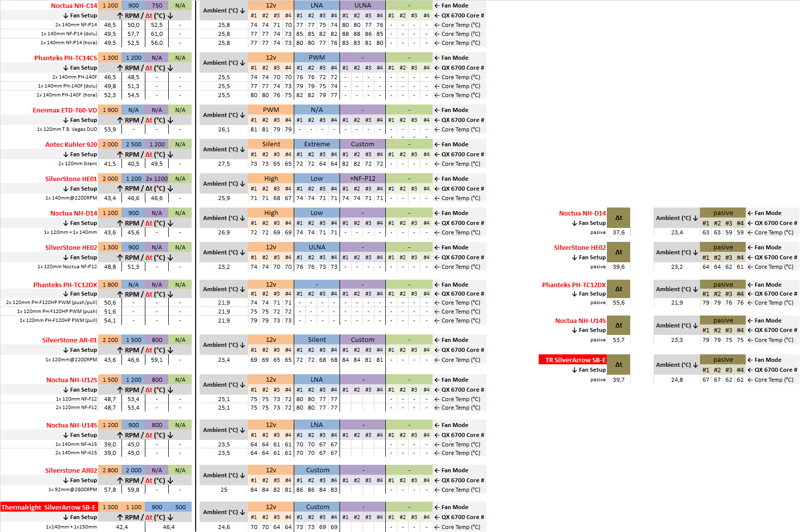Click the 'Antec Kuhler 920' heading
The image size is (800, 532).
[71, 144]
